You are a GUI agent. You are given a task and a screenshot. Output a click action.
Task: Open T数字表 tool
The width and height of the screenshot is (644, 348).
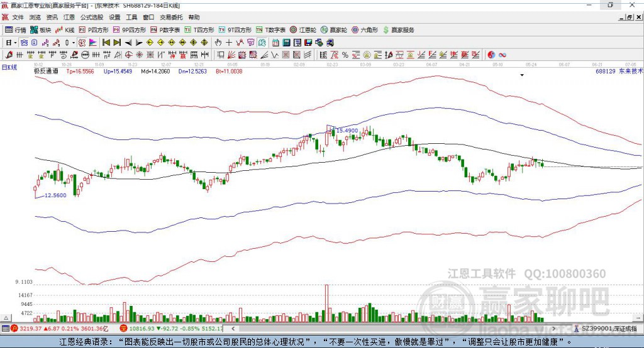(x=270, y=30)
